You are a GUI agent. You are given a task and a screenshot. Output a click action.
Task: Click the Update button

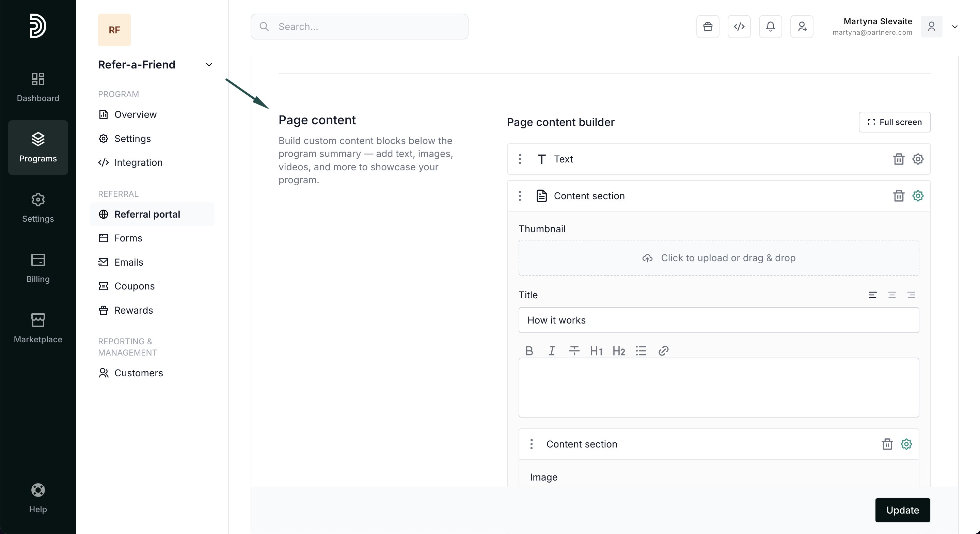[902, 510]
